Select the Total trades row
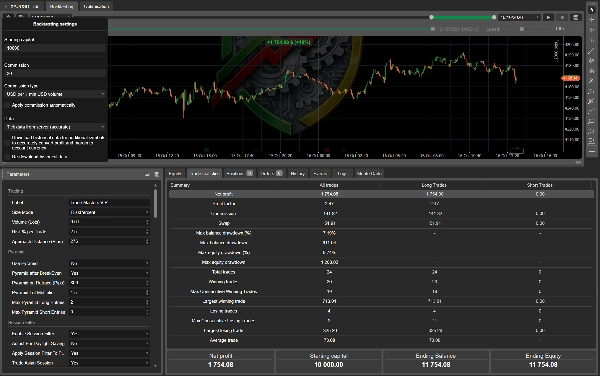The image size is (600, 376). pos(382,272)
